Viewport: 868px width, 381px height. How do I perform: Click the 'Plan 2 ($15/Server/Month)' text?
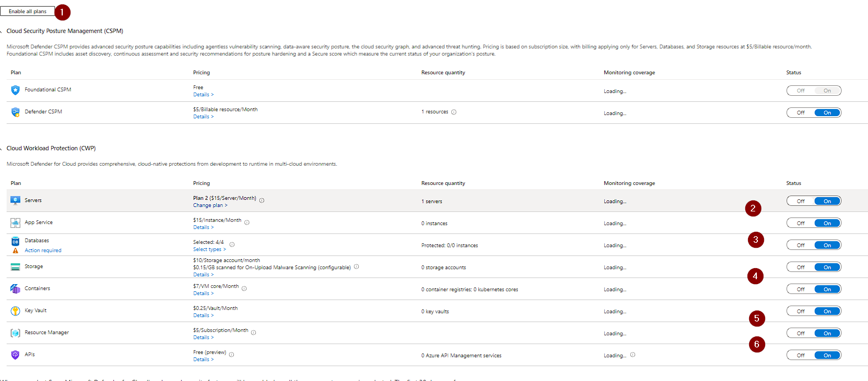(x=225, y=198)
